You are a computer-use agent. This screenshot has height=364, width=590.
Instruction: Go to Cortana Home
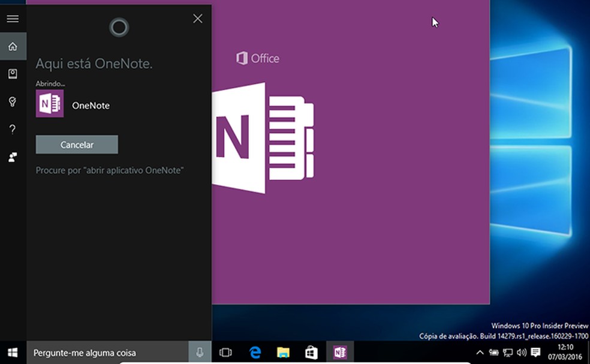click(x=13, y=47)
